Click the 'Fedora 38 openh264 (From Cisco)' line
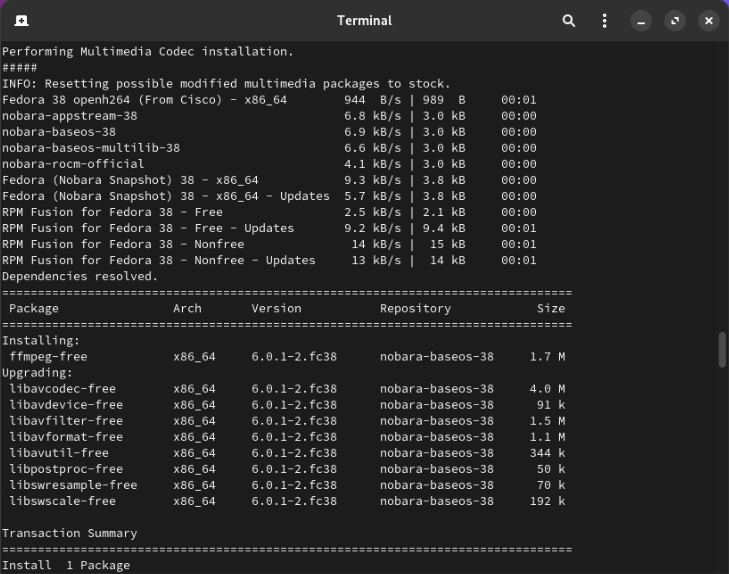729x574 pixels. click(269, 100)
